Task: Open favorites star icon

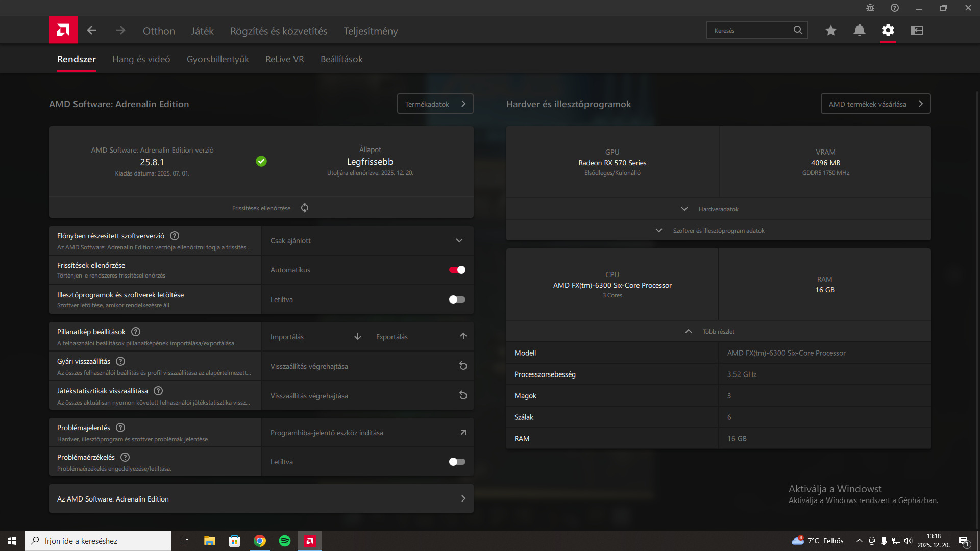Action: 830,30
